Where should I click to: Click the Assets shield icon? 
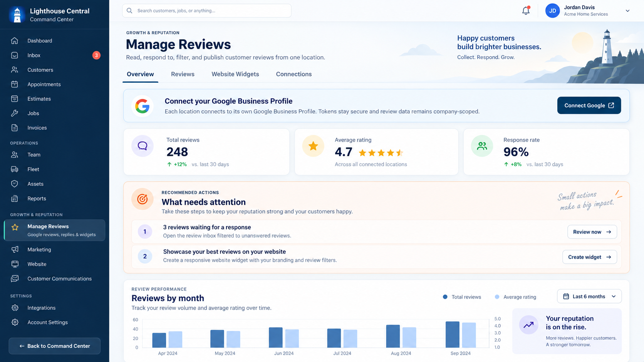[x=15, y=184]
